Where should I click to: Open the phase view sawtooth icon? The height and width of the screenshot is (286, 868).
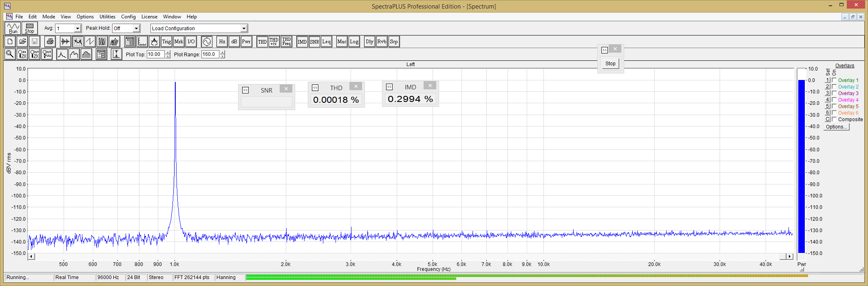click(x=90, y=42)
